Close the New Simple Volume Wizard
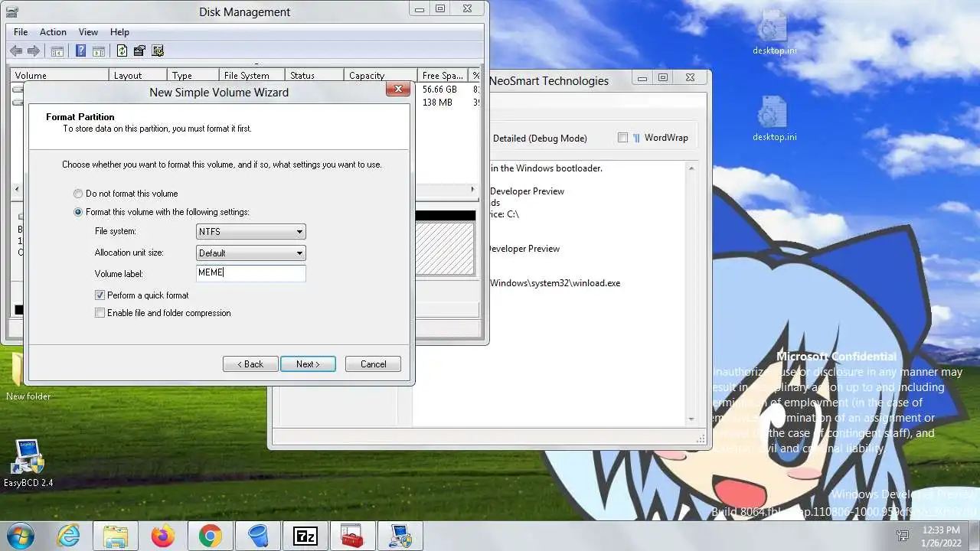This screenshot has height=551, width=980. pos(397,90)
